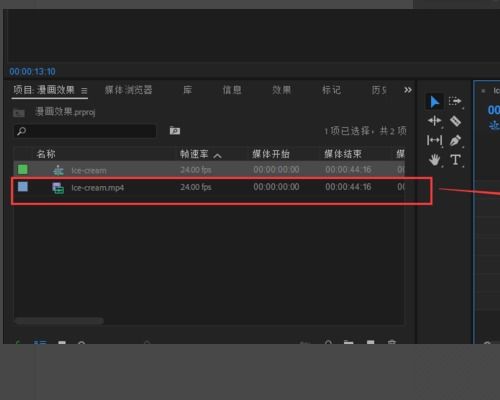Click the project panel horizontal scrollbar
The image size is (500, 400).
coord(59,321)
